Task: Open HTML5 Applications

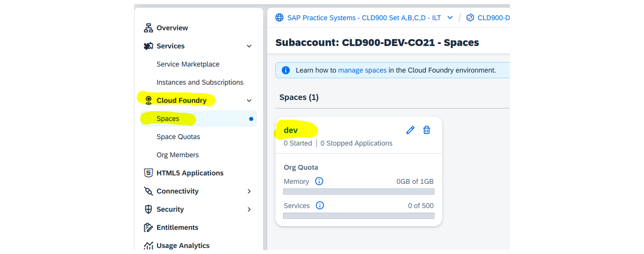Action: click(190, 173)
